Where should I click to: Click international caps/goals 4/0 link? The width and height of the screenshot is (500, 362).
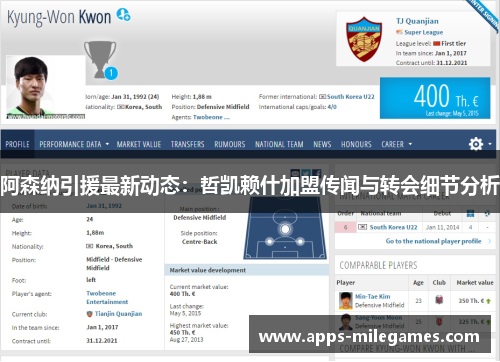[332, 107]
